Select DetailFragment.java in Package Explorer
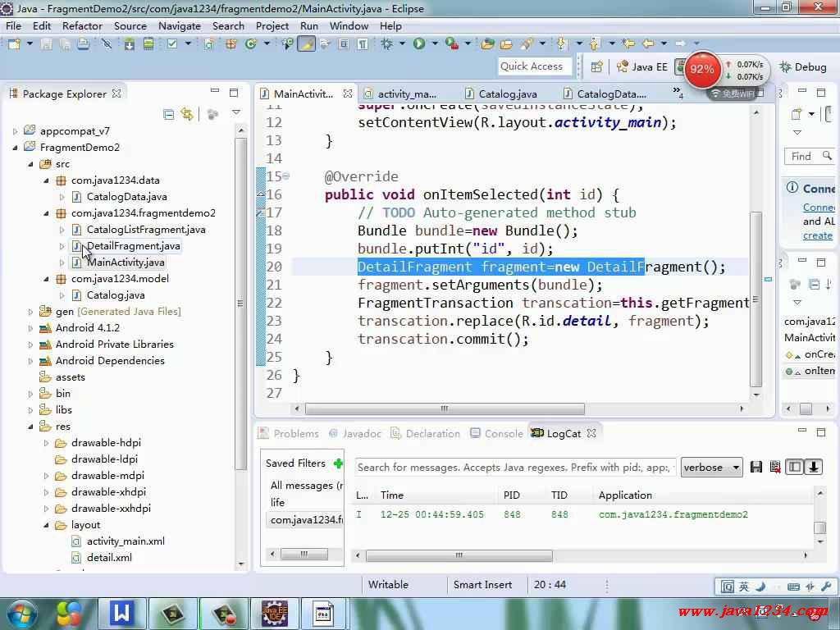 coord(134,246)
